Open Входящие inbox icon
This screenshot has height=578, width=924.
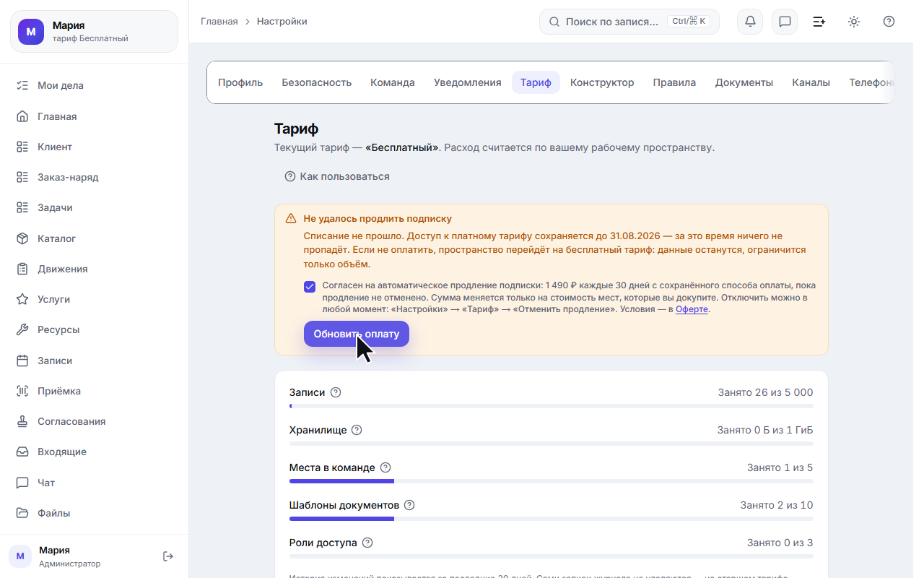point(22,452)
